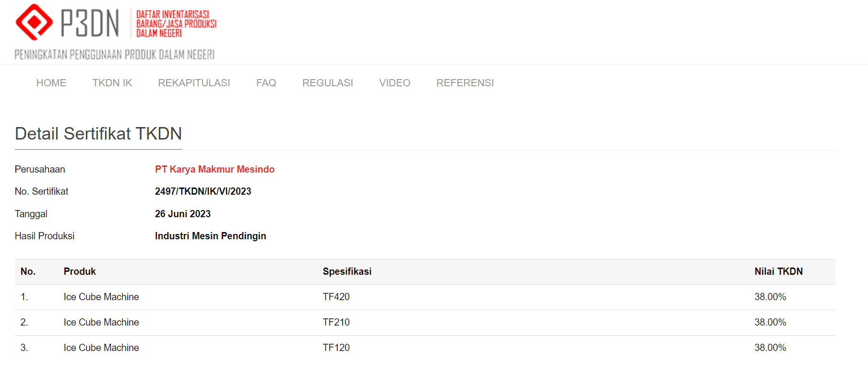Click the date 26 Juni 2023
868x374 pixels.
click(182, 214)
